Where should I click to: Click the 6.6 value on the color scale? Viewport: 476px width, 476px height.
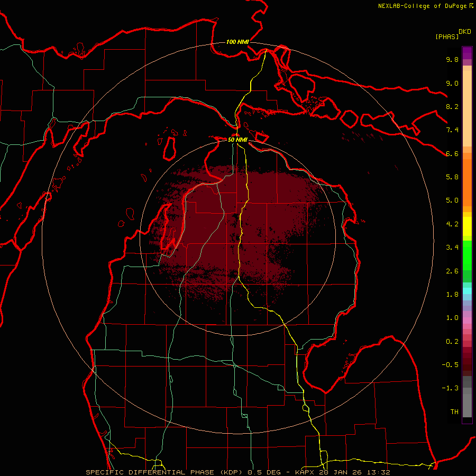[452, 153]
